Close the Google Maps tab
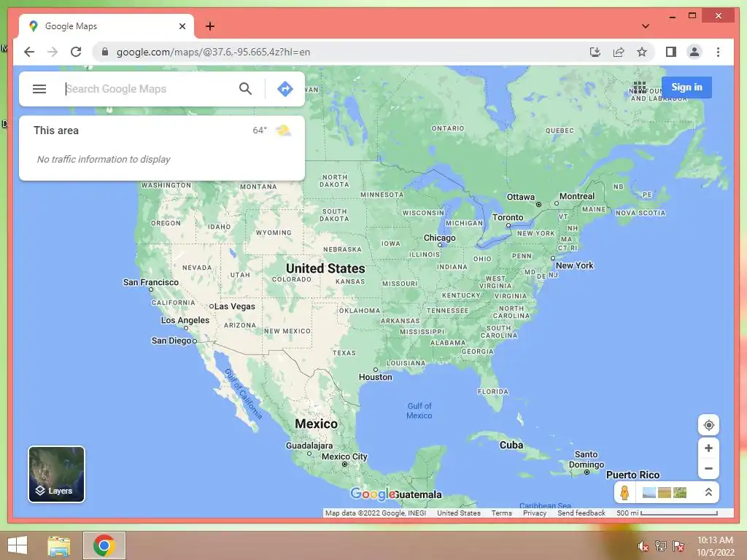The image size is (747, 560). pos(182,26)
